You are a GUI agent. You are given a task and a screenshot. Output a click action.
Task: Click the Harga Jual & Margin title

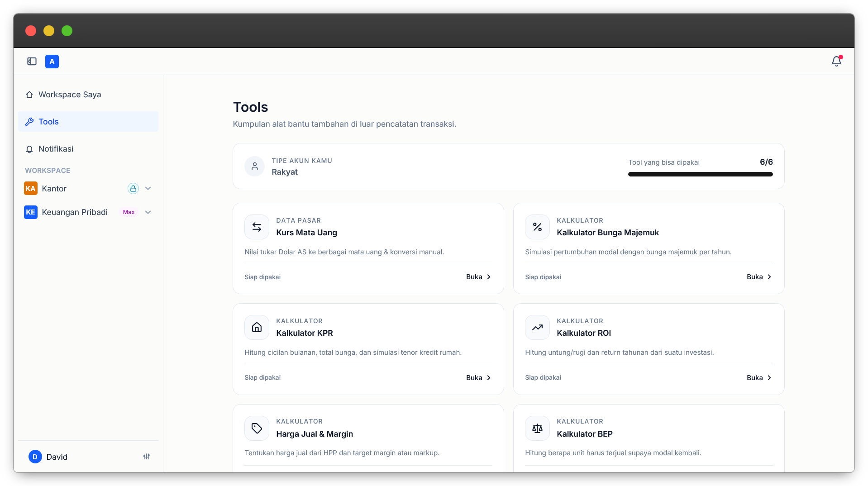(315, 434)
